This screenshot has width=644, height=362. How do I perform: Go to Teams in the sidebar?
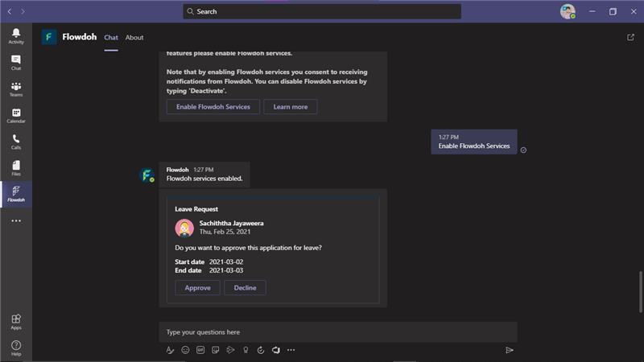(16, 89)
